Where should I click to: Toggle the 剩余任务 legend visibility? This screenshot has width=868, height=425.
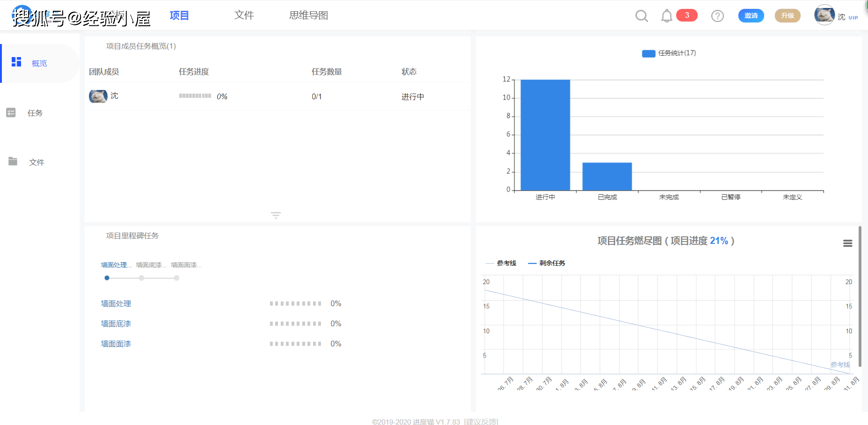click(547, 263)
